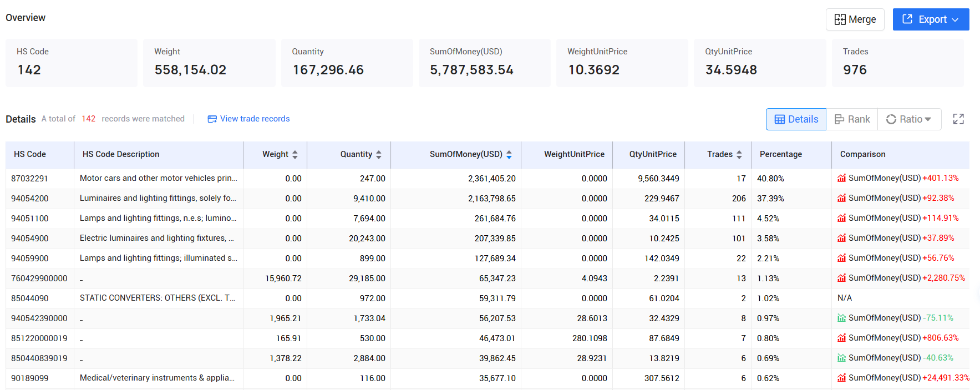Click comparison chart icon for 87032291 row
This screenshot has height=390, width=980.
[842, 178]
